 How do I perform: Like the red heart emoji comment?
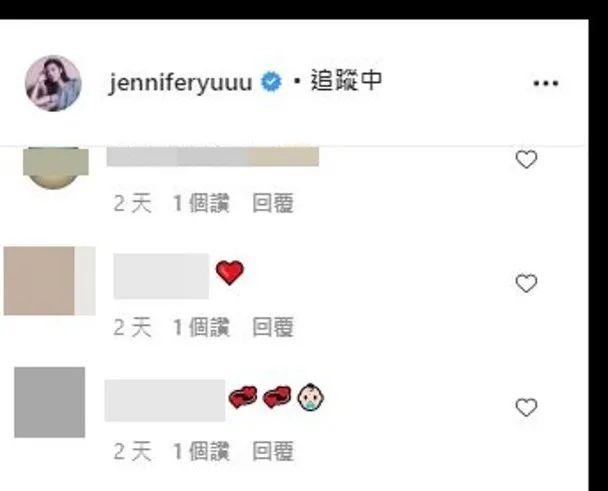pos(526,284)
